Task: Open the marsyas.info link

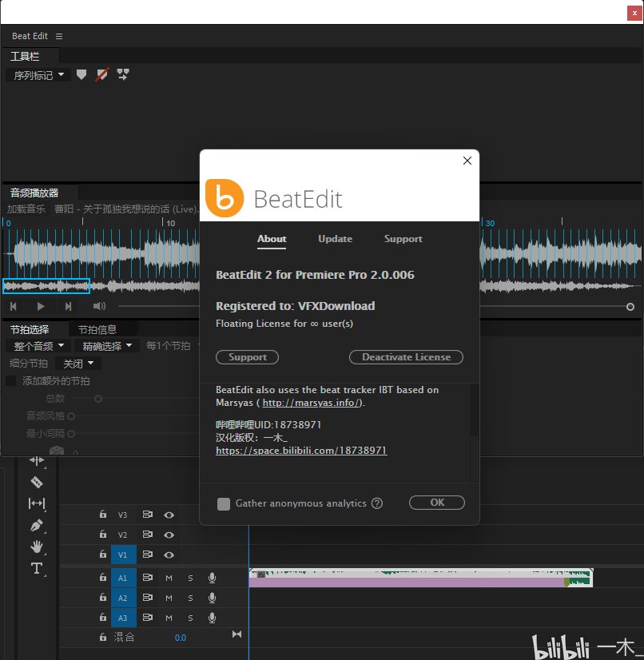Action: pos(312,403)
